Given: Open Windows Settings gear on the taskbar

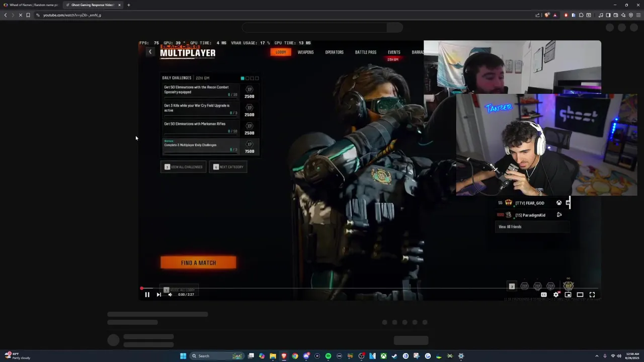Looking at the screenshot, I should pyautogui.click(x=461, y=356).
